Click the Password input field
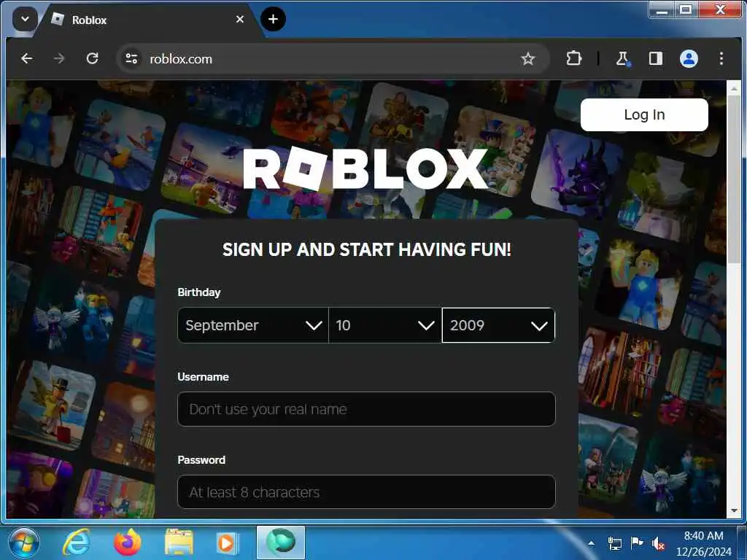Screen dimensions: 747x560 366,492
